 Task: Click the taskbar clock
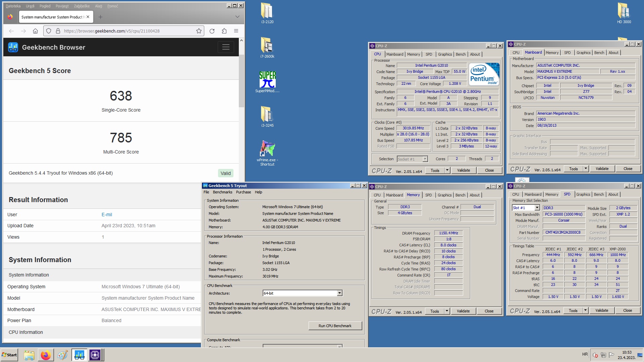[627, 355]
